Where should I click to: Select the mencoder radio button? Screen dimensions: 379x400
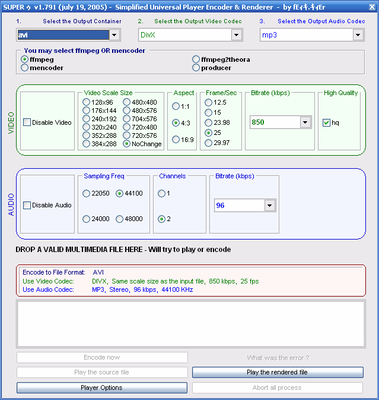(25, 68)
